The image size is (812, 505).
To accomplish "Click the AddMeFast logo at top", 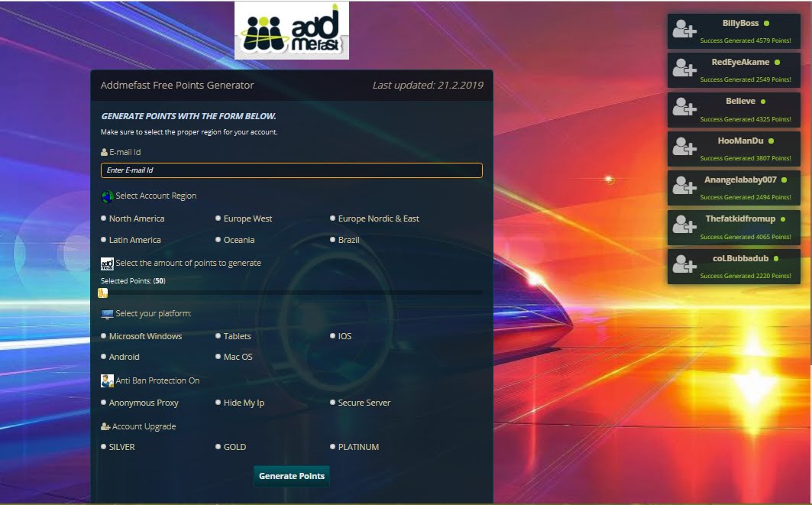I will pyautogui.click(x=292, y=31).
